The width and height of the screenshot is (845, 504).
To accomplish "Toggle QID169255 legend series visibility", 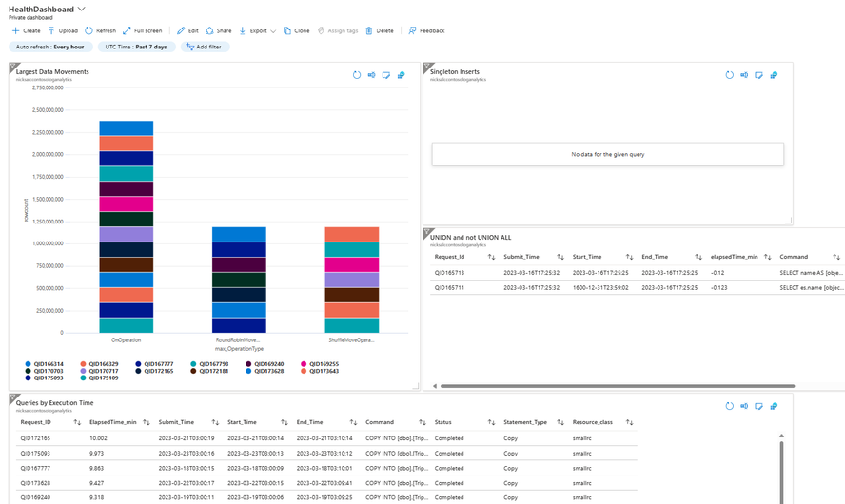I will [320, 364].
